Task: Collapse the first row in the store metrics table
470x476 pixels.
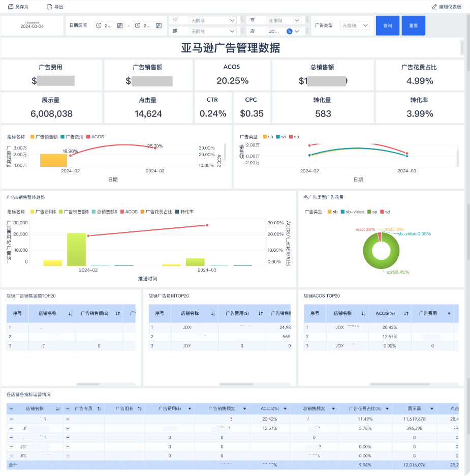Action: (11, 419)
